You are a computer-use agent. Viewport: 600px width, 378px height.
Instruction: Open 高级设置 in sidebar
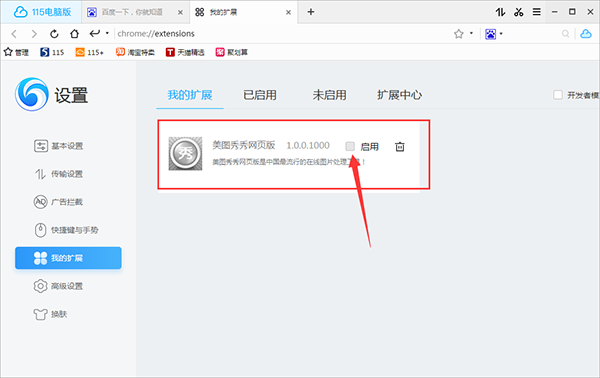(59, 286)
